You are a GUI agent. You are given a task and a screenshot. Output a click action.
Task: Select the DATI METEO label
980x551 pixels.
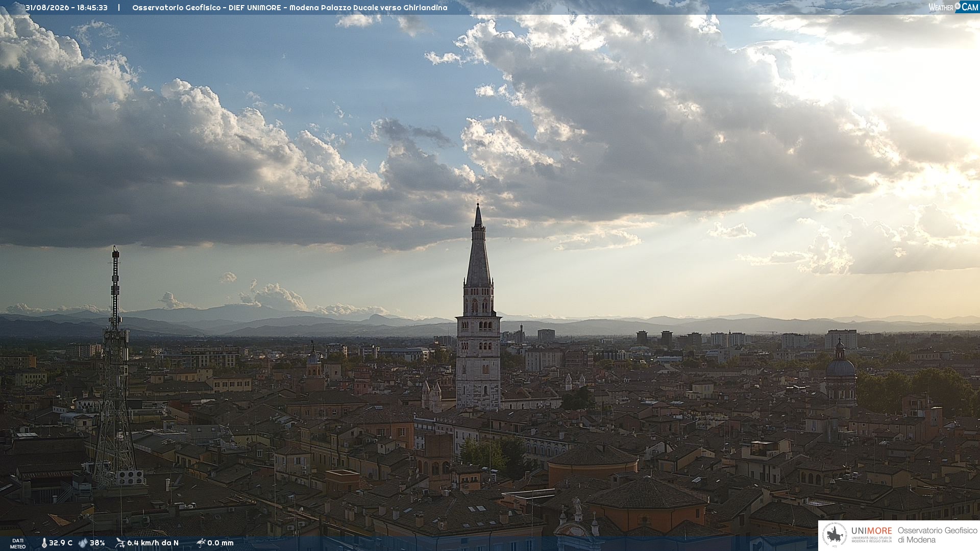pyautogui.click(x=18, y=543)
